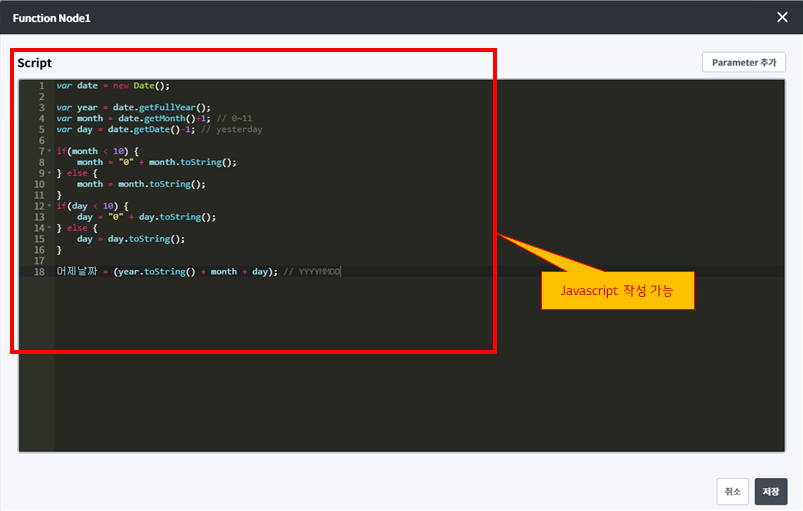Cancel with the 취소 button
Viewport: 803px width, 511px height.
[x=732, y=491]
